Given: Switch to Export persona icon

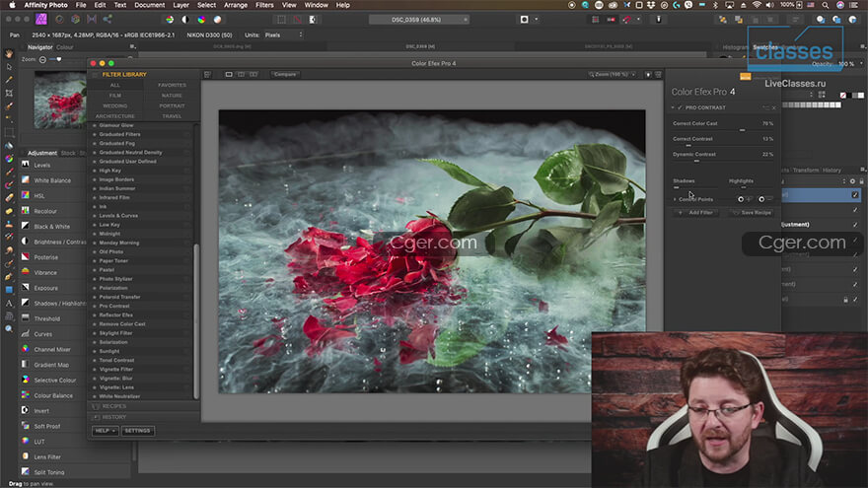Looking at the screenshot, I should 108,19.
